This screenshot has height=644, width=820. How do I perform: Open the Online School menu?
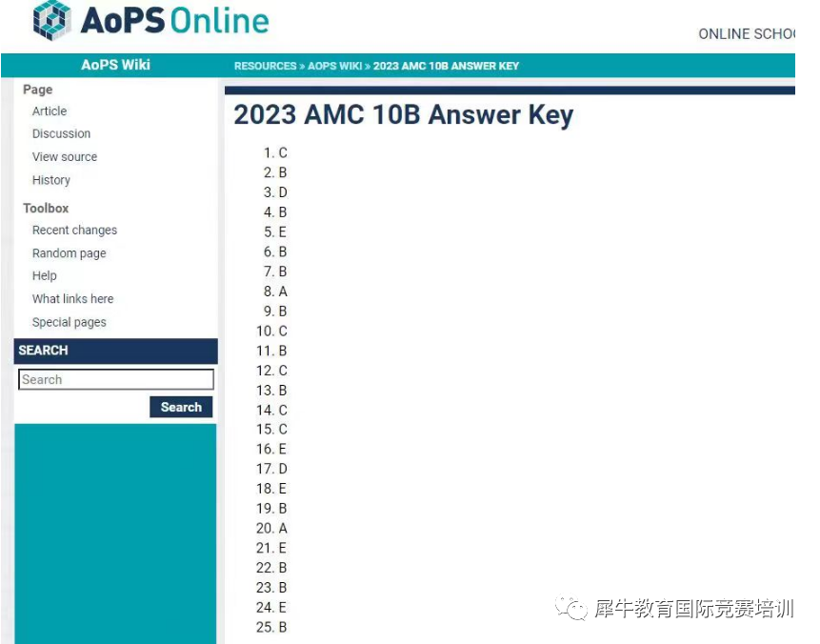click(747, 34)
